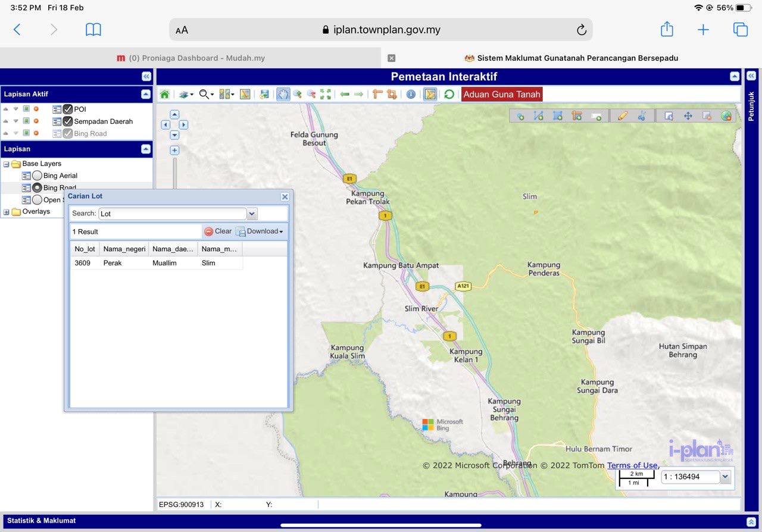
Task: Switch to the Proniaga Dashboard tab
Action: pos(190,58)
